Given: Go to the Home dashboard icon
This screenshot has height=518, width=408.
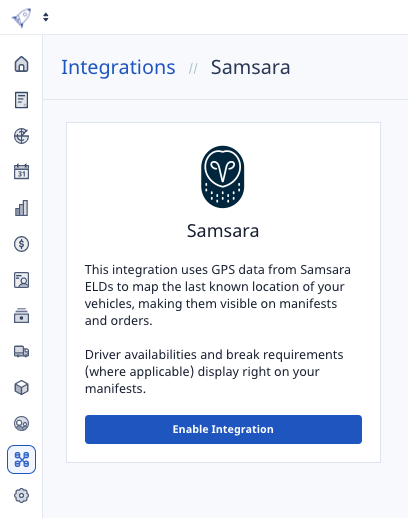Looking at the screenshot, I should 21,64.
